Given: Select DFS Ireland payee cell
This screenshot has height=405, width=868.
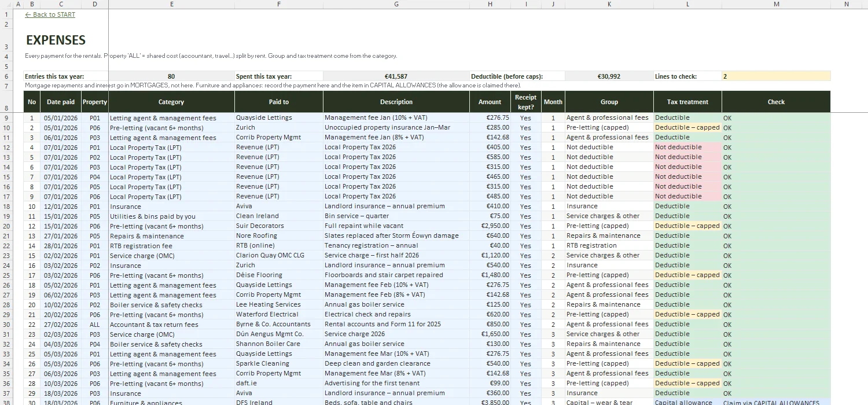Looking at the screenshot, I should pyautogui.click(x=279, y=402).
